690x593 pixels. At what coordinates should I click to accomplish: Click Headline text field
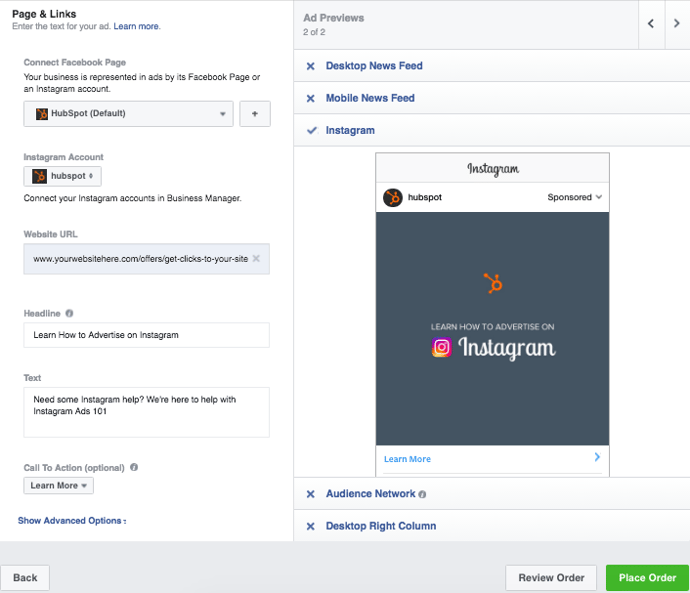click(147, 335)
